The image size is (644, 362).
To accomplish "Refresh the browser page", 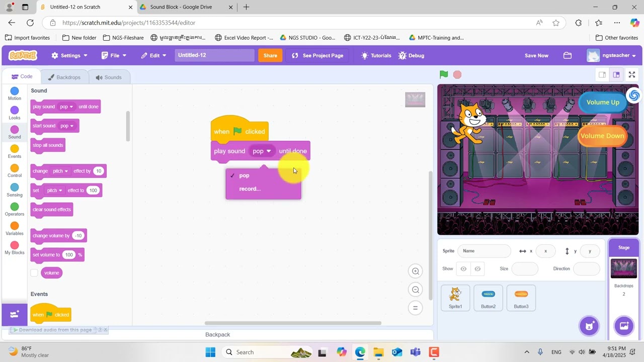I will coord(30,23).
